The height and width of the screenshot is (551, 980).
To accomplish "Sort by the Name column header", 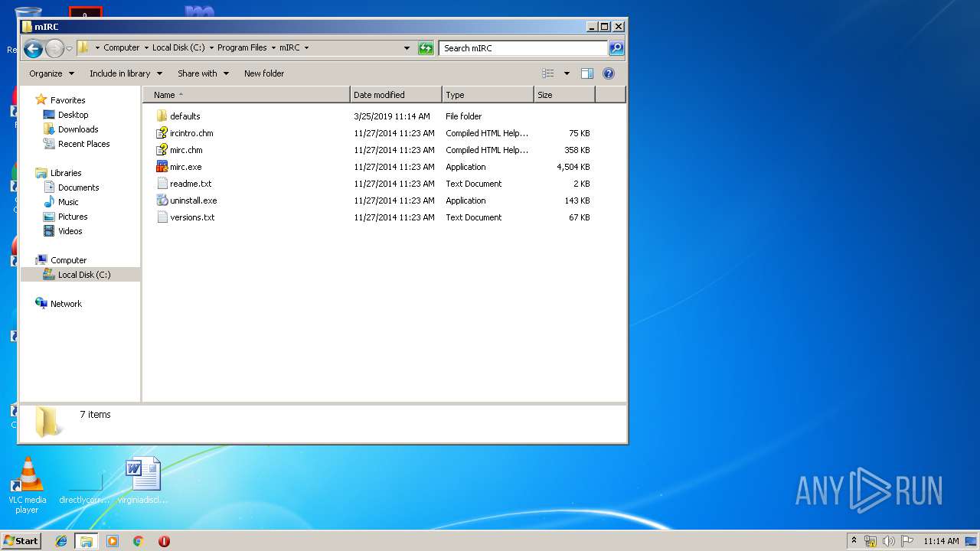I will tap(247, 95).
